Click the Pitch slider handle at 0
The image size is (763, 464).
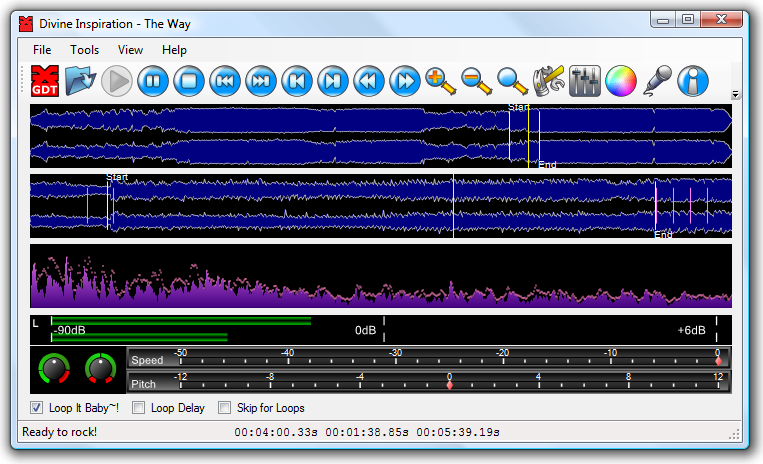pos(450,385)
